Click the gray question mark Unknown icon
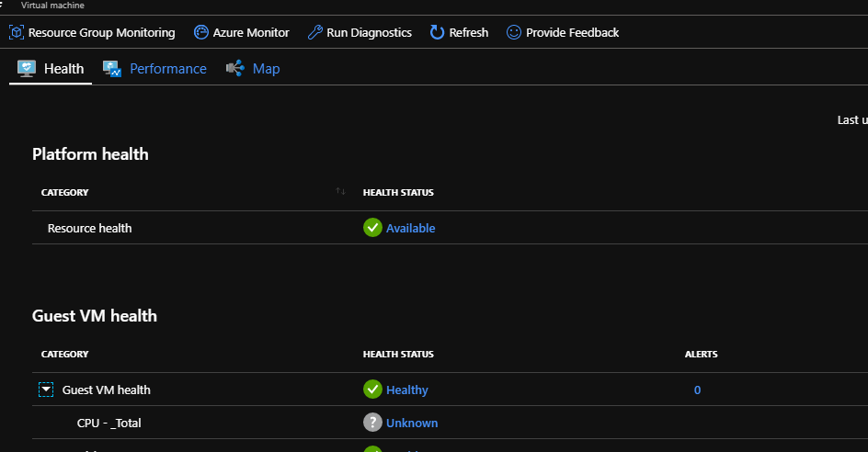Viewport: 868px width, 452px height. [372, 423]
